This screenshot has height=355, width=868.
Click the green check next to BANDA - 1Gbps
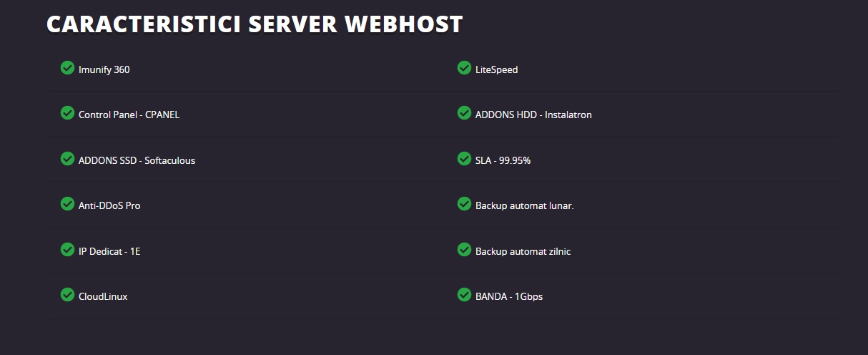point(464,295)
